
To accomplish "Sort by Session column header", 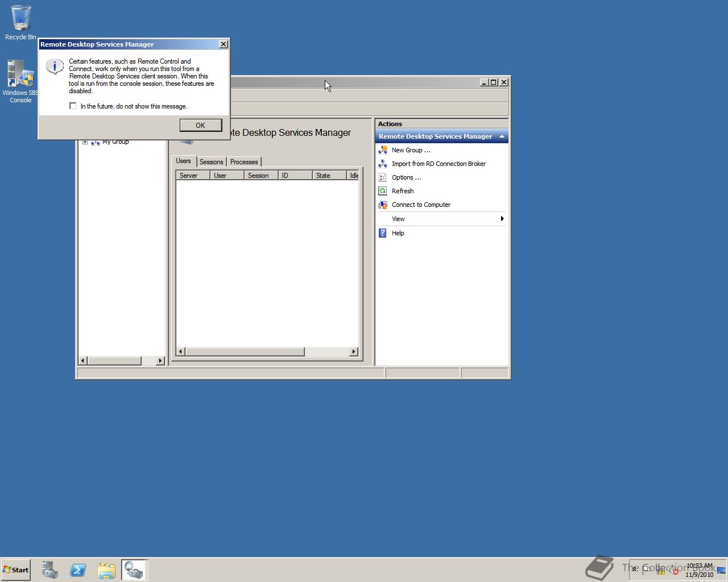I will click(261, 176).
